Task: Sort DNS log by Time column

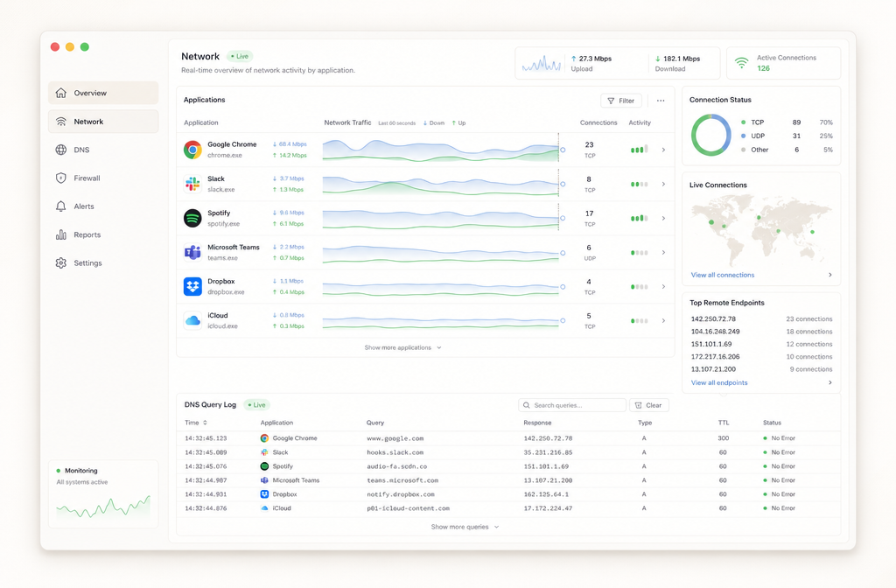Action: [x=195, y=423]
